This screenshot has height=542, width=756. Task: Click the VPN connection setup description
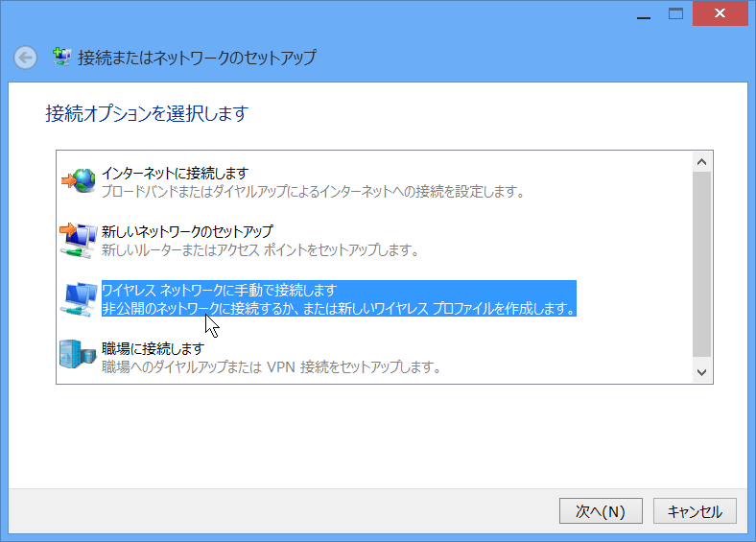[271, 367]
